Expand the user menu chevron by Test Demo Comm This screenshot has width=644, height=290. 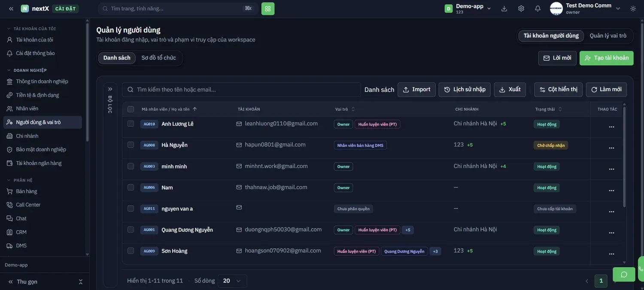coord(618,9)
